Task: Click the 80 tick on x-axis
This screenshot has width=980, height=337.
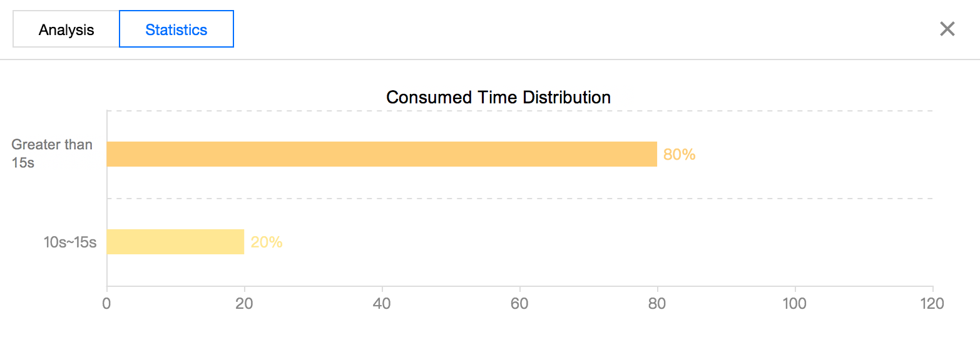Action: [657, 303]
